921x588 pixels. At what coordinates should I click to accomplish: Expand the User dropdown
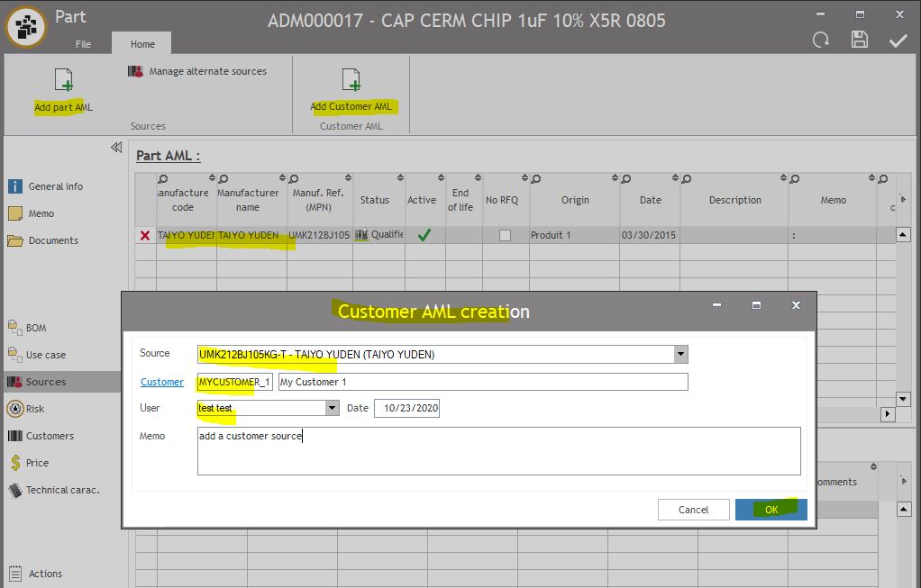pyautogui.click(x=333, y=408)
